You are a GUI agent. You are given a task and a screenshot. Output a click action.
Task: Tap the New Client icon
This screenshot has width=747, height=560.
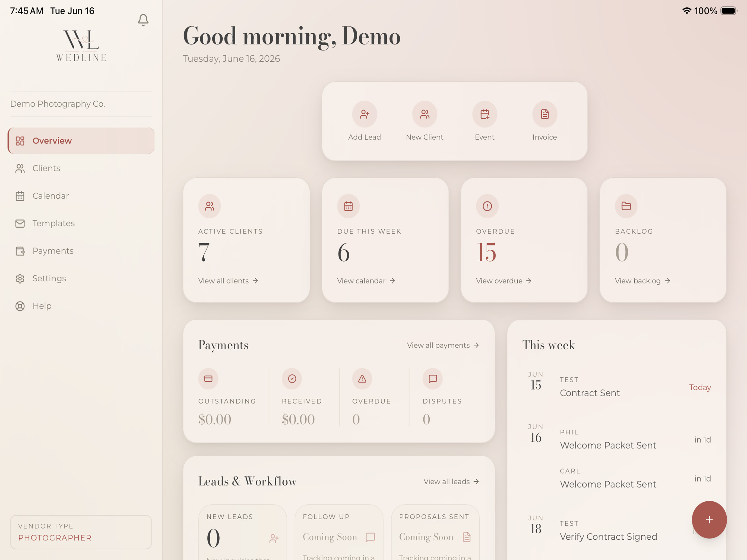click(x=425, y=114)
